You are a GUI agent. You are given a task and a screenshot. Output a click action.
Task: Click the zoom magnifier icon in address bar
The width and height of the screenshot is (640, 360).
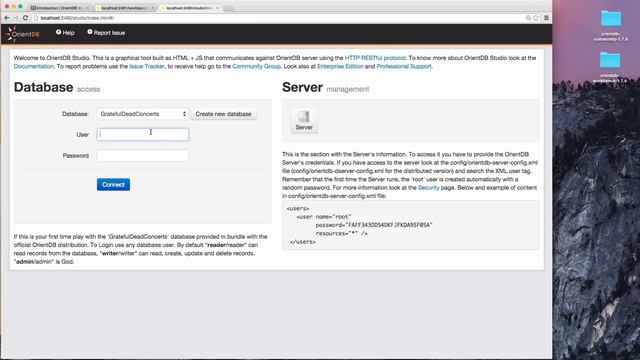(x=528, y=18)
